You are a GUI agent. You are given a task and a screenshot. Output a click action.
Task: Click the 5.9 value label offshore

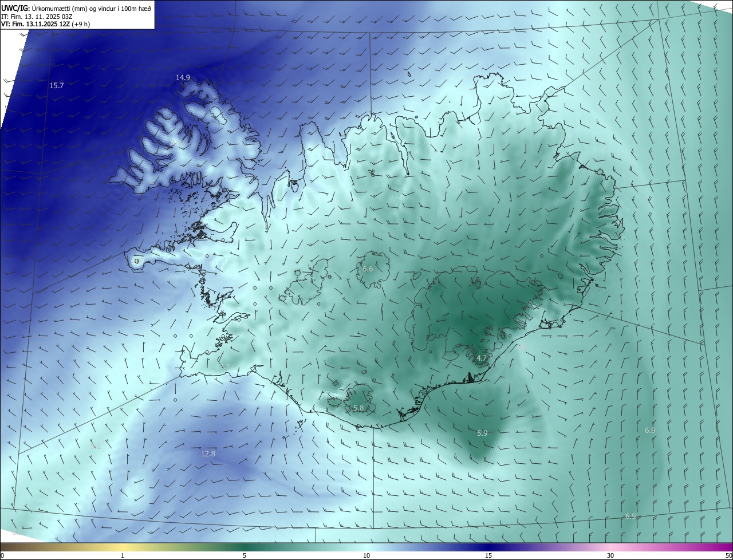482,433
